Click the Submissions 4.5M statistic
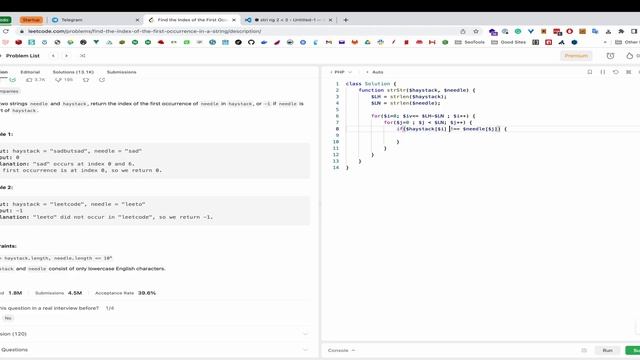 (x=58, y=293)
